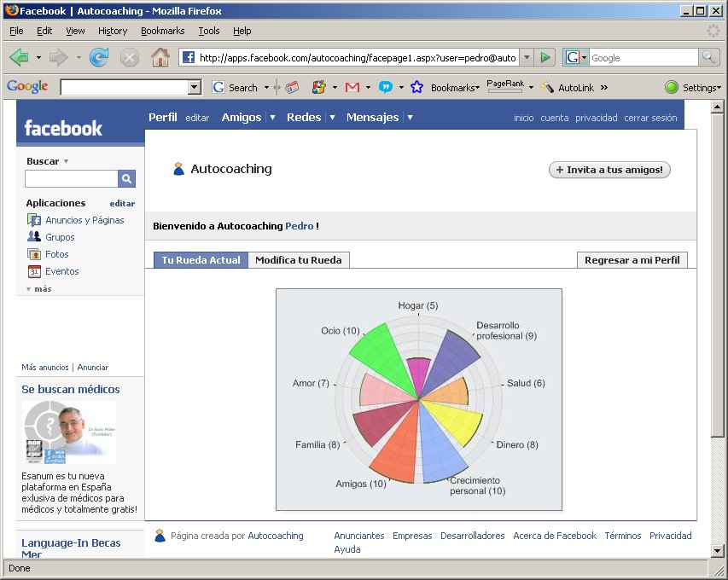Expand the Buscar options arrow
The height and width of the screenshot is (580, 728).
tap(66, 161)
